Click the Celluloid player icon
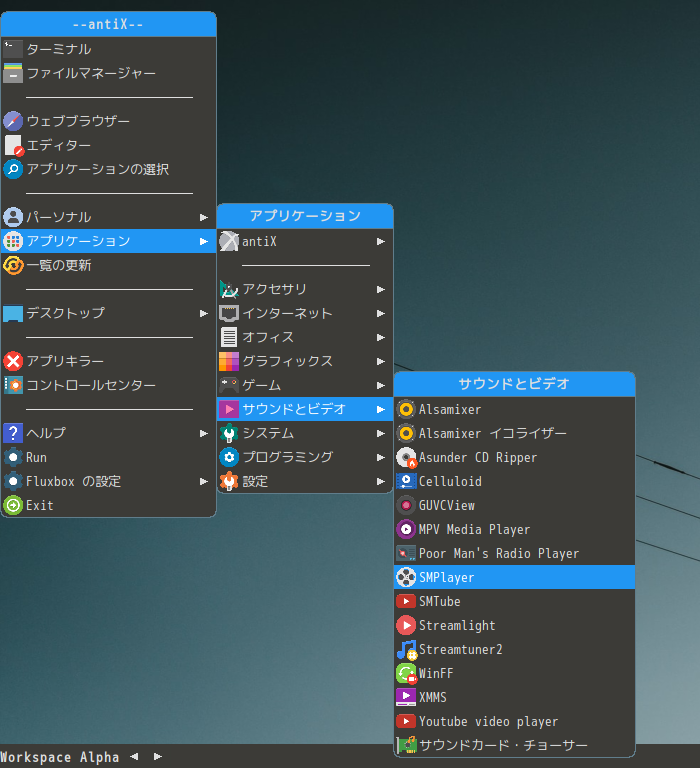 click(x=406, y=481)
